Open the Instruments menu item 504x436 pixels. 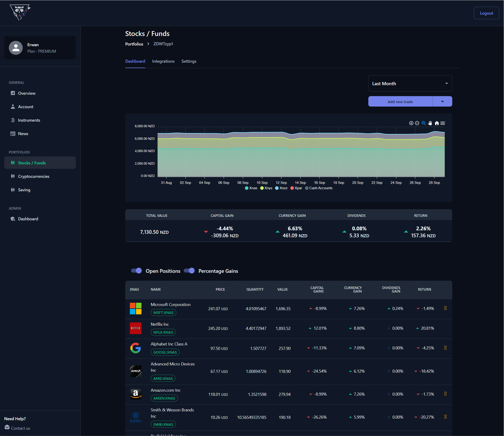click(40, 120)
